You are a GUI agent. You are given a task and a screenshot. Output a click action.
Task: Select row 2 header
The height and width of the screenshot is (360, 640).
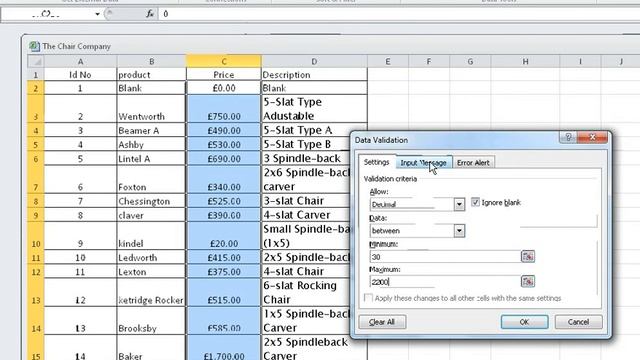pyautogui.click(x=36, y=88)
